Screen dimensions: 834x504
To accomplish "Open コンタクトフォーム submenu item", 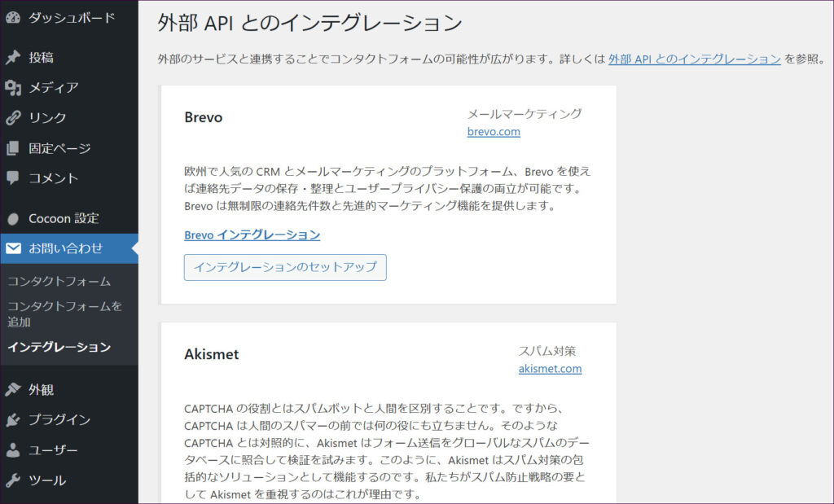I will tap(59, 281).
